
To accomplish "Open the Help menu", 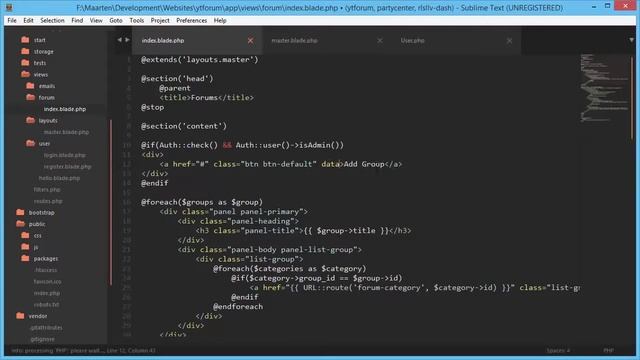I will (220, 20).
